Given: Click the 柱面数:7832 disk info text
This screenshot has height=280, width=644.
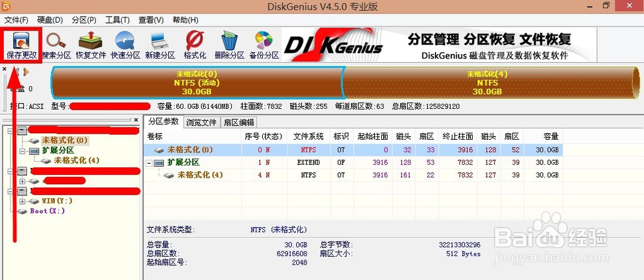Looking at the screenshot, I should [261, 107].
